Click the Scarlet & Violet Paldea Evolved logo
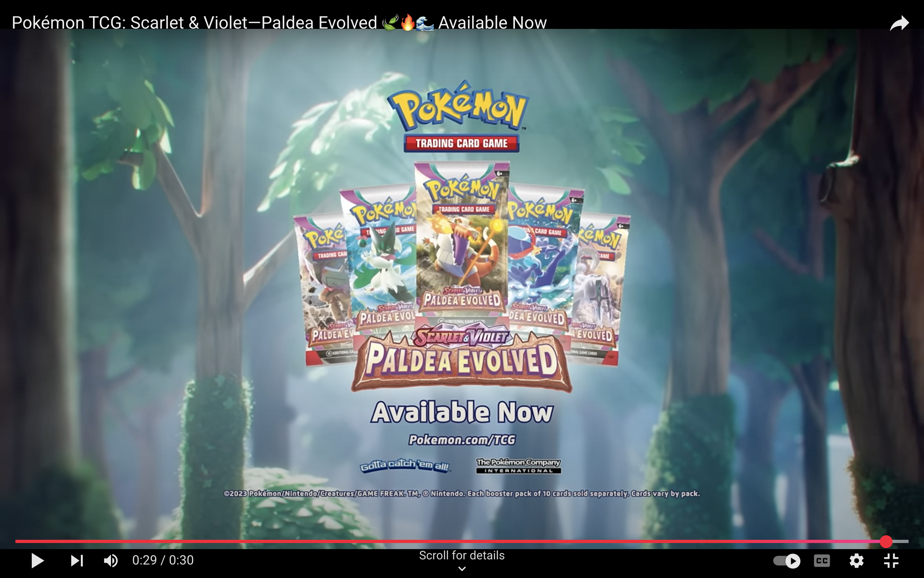 pyautogui.click(x=462, y=358)
